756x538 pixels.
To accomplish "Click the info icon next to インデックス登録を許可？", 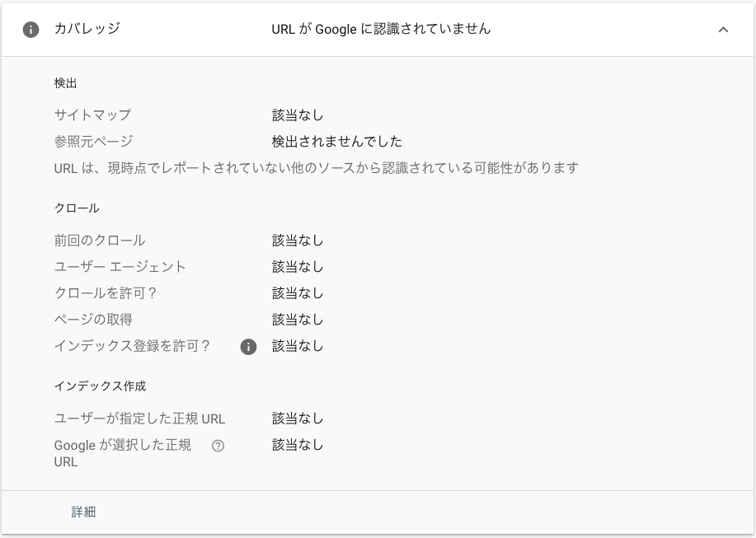I will tap(248, 346).
